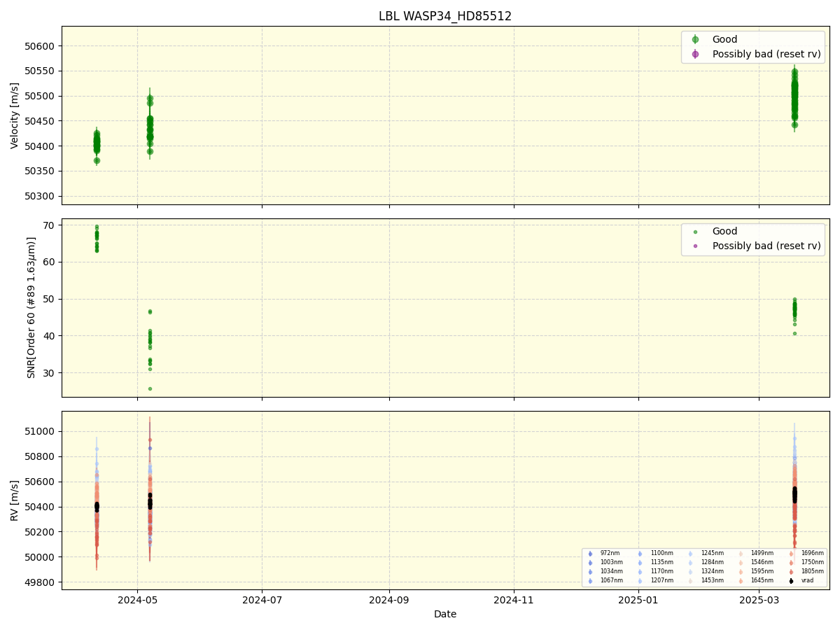The width and height of the screenshot is (840, 630).
Task: Click the 2025-01 date tick label
Action: 638,600
